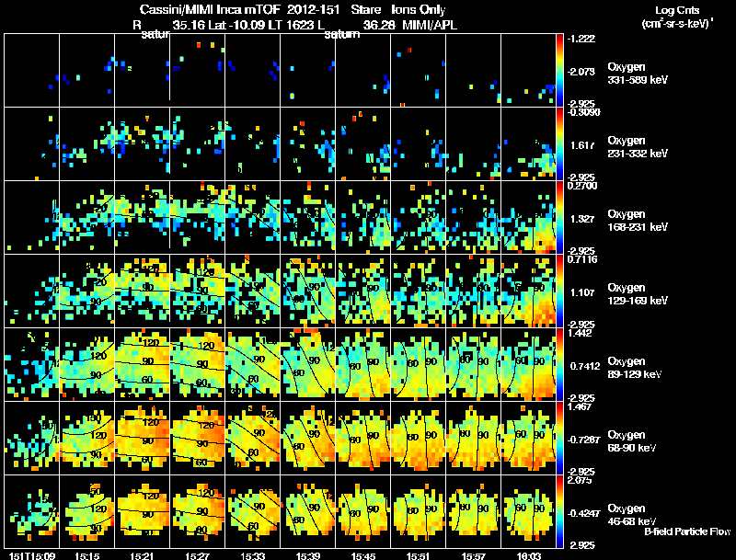The image size is (736, 560).
Task: Click the Oxygen 129-169 keV label
Action: (638, 293)
